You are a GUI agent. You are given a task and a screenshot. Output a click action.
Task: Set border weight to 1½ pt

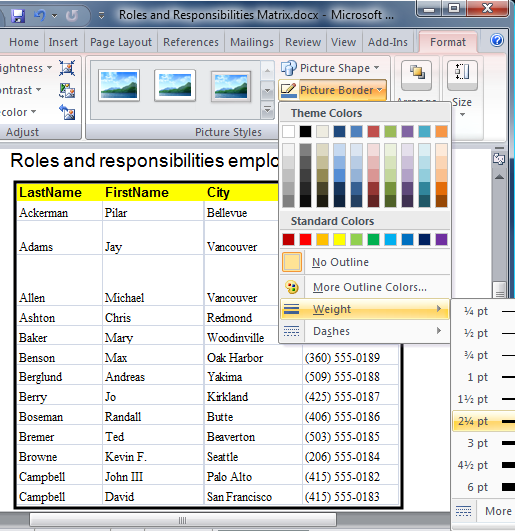(x=484, y=399)
